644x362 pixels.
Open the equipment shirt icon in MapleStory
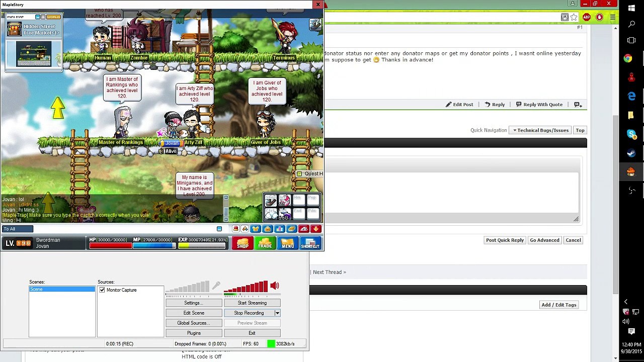tap(255, 229)
